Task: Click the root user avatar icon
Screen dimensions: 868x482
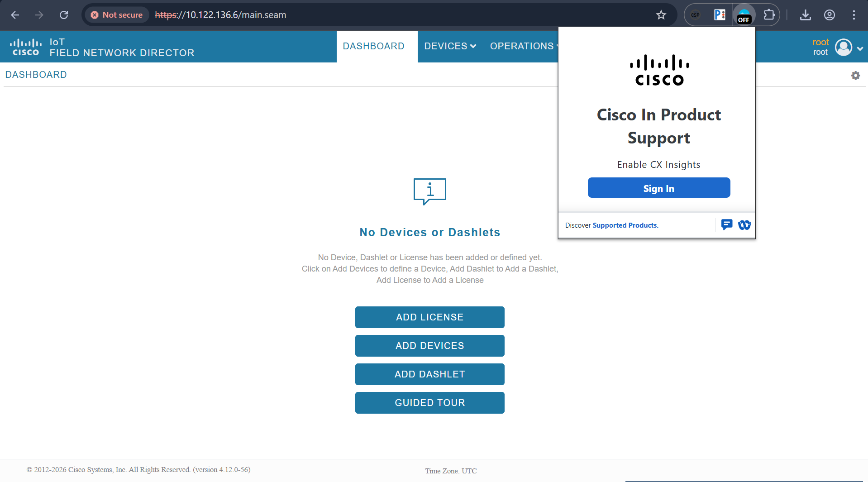Action: pyautogui.click(x=843, y=47)
